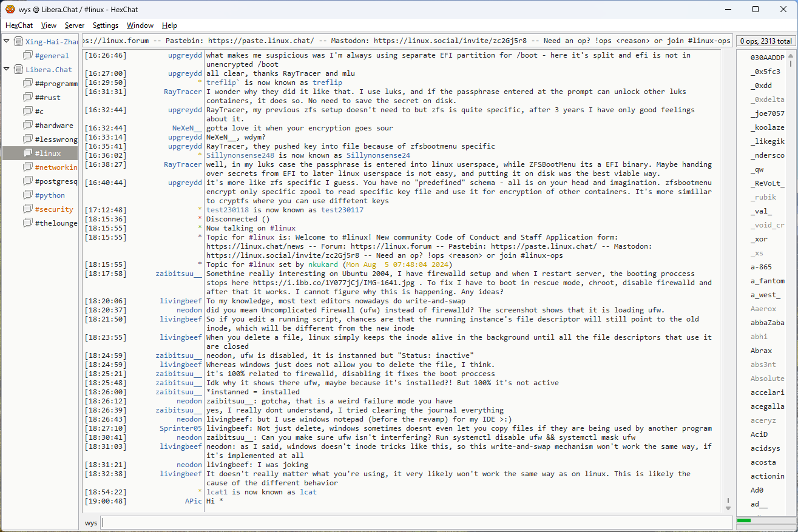Click the HexChat app icon in title bar
Image resolution: width=798 pixels, height=532 pixels.
coord(10,9)
